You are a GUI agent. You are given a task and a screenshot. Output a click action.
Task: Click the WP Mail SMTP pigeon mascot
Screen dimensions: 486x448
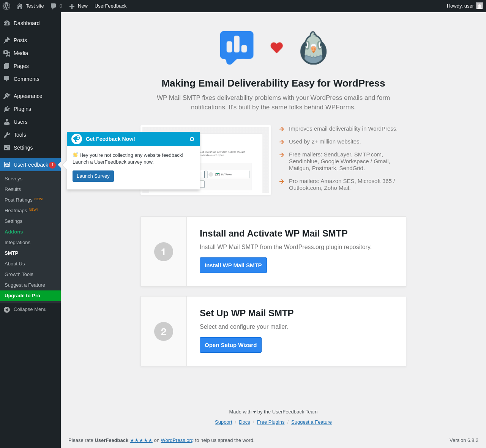313,48
